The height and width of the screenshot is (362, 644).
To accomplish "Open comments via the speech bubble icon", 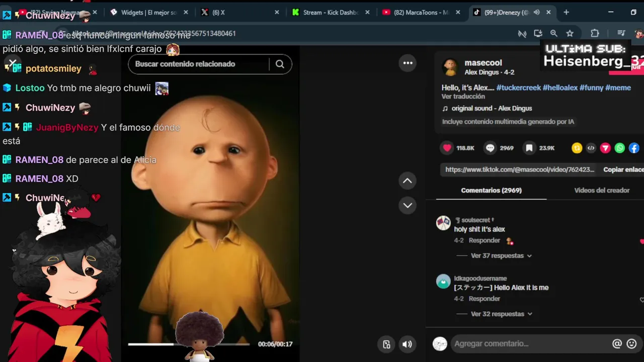I will point(490,148).
